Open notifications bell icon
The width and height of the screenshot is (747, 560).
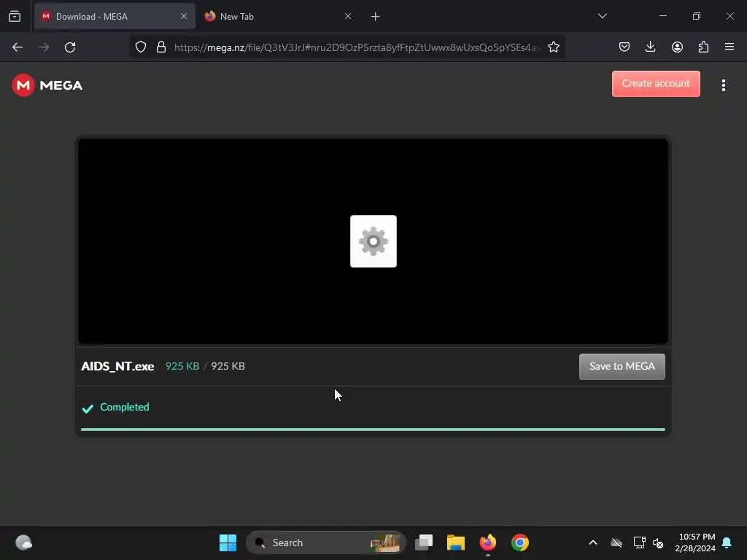727,542
